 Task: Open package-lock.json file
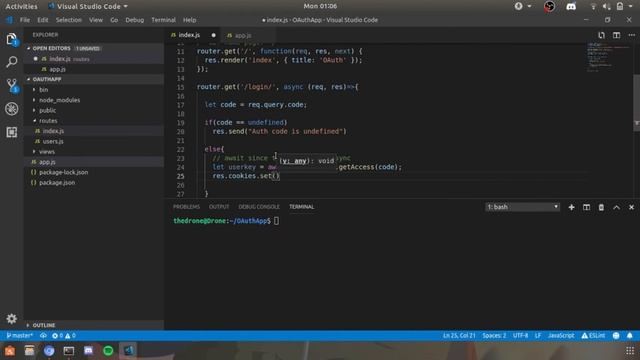94,173
